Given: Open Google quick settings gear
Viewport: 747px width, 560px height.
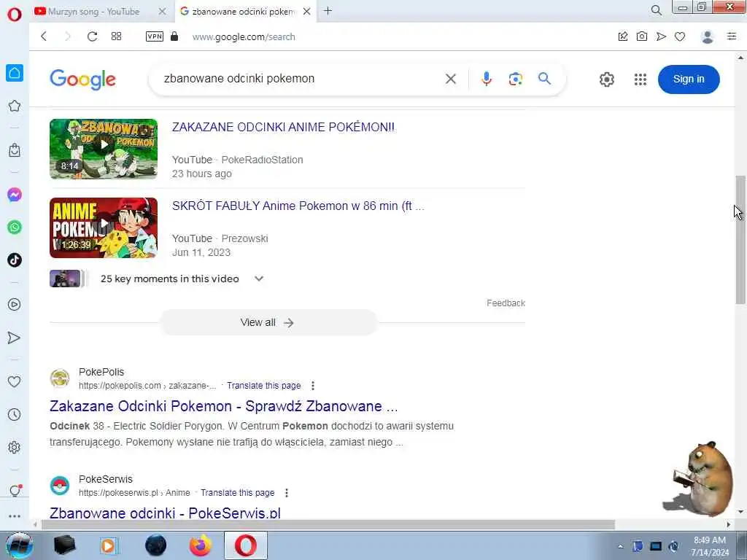Looking at the screenshot, I should pos(606,79).
